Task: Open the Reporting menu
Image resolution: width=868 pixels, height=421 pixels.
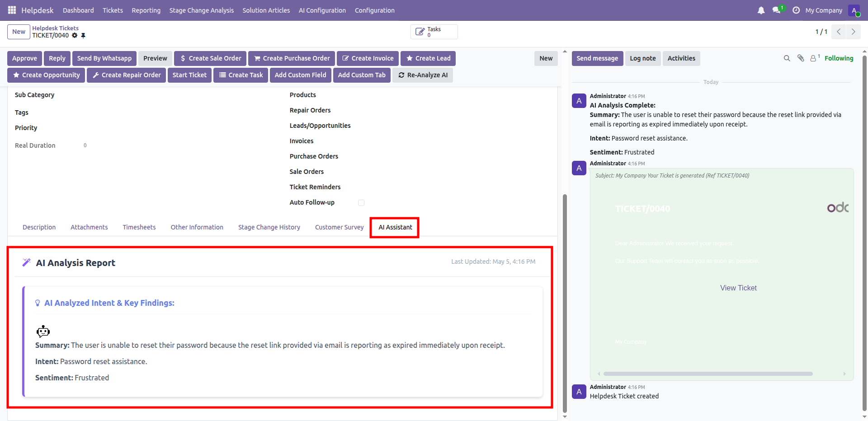Action: (146, 10)
